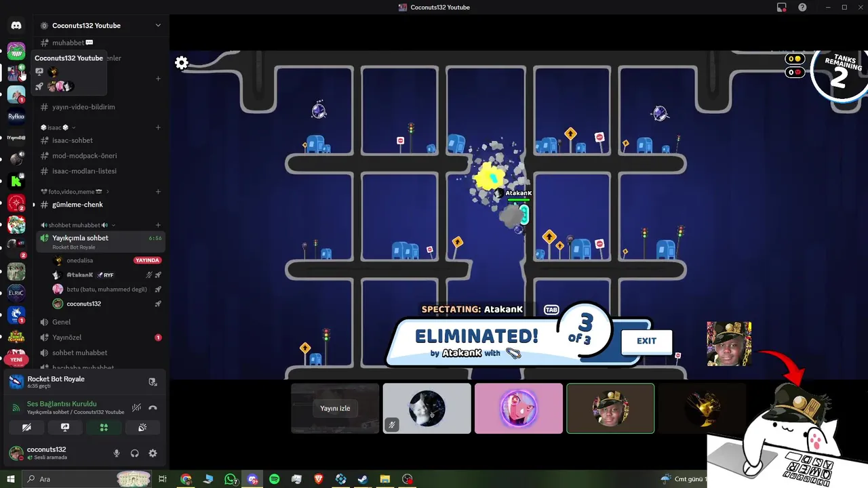Image resolution: width=868 pixels, height=488 pixels.
Task: Open Chrome from taskbar
Action: point(186,479)
